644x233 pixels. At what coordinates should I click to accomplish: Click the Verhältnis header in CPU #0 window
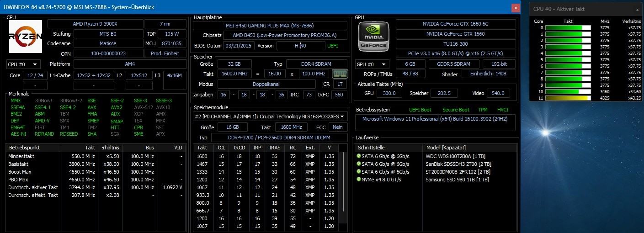(631, 21)
